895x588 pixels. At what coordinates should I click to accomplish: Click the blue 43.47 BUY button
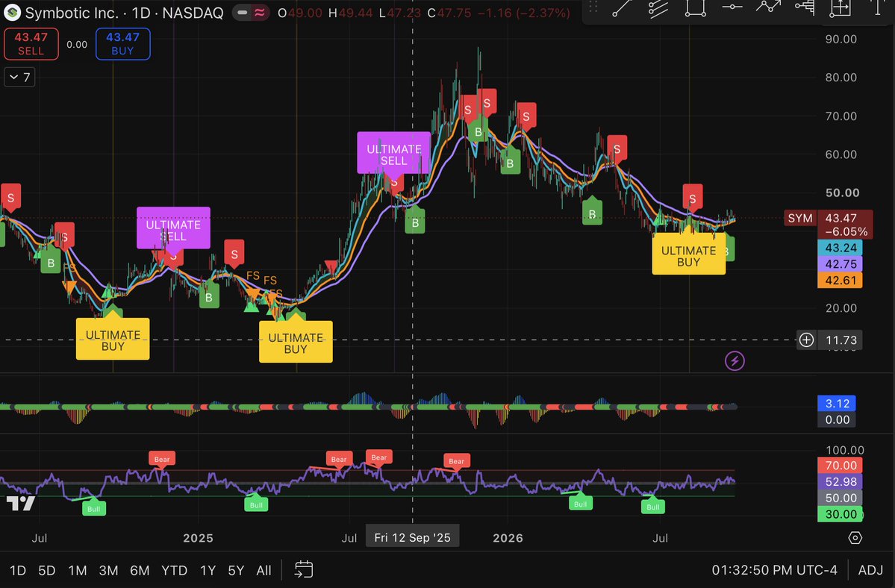(122, 44)
